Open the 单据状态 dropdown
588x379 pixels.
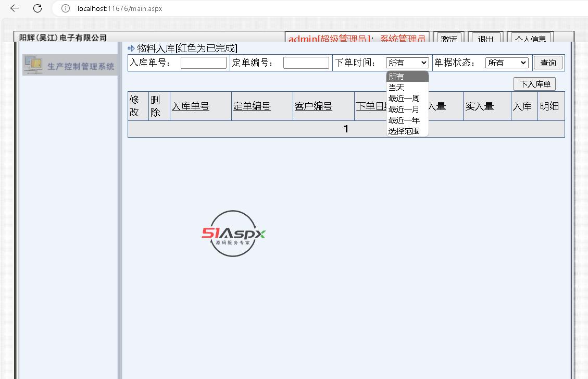[507, 63]
